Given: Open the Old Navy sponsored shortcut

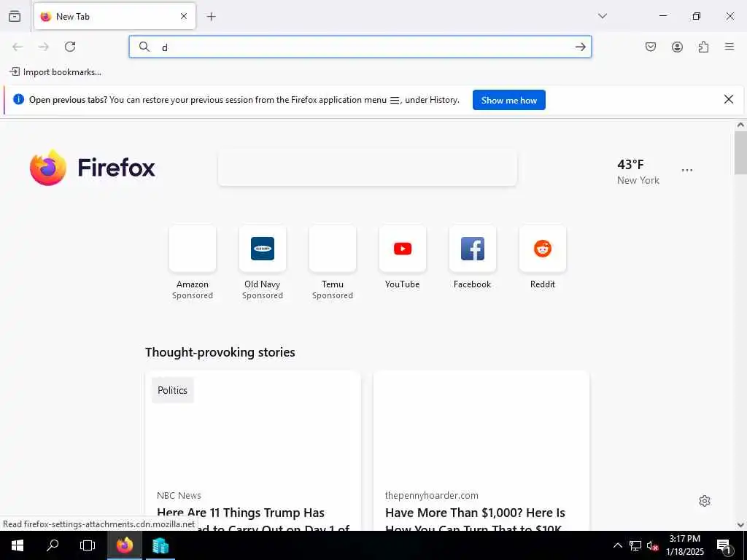Looking at the screenshot, I should coord(263,262).
